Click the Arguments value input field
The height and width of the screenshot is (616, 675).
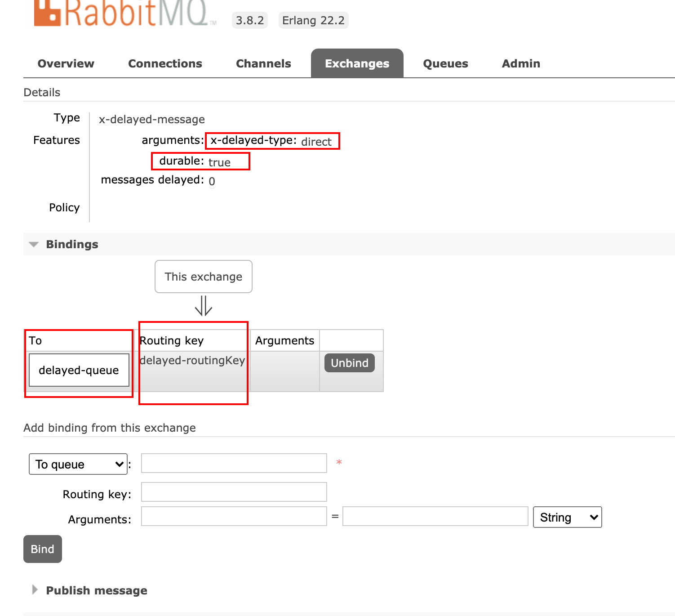[x=435, y=516]
